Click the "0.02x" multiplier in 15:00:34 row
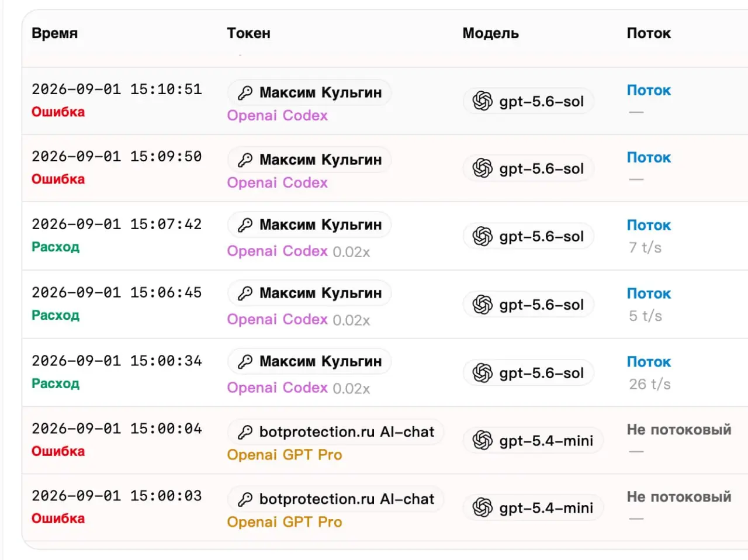The width and height of the screenshot is (748, 560). tap(351, 389)
